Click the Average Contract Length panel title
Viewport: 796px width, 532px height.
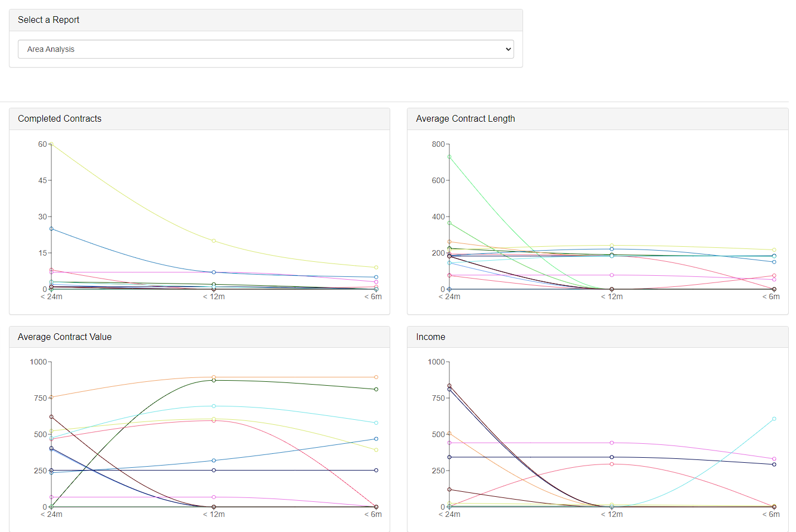pos(466,119)
